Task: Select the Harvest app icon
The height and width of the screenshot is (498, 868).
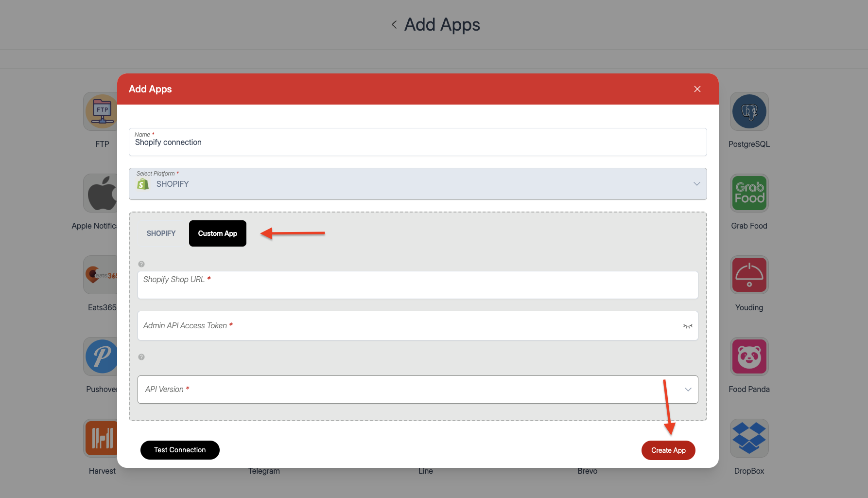Action: coord(101,438)
